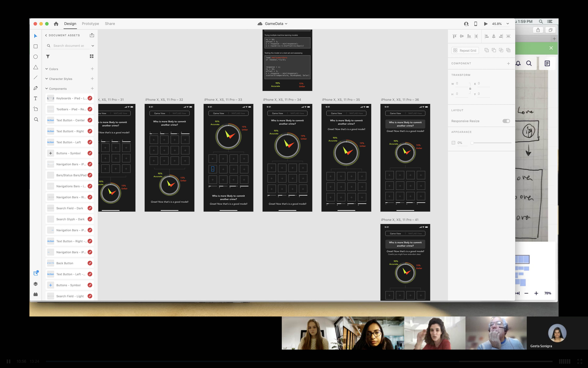Screen dimensions: 588x368
Task: Activate the Zoom magnifier tool
Action: (x=36, y=119)
